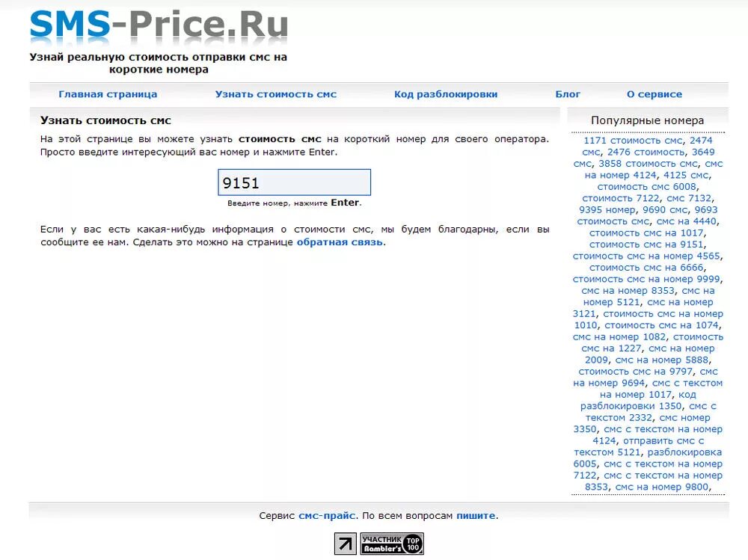
Task: Open the О сервисе menu item
Action: point(654,94)
